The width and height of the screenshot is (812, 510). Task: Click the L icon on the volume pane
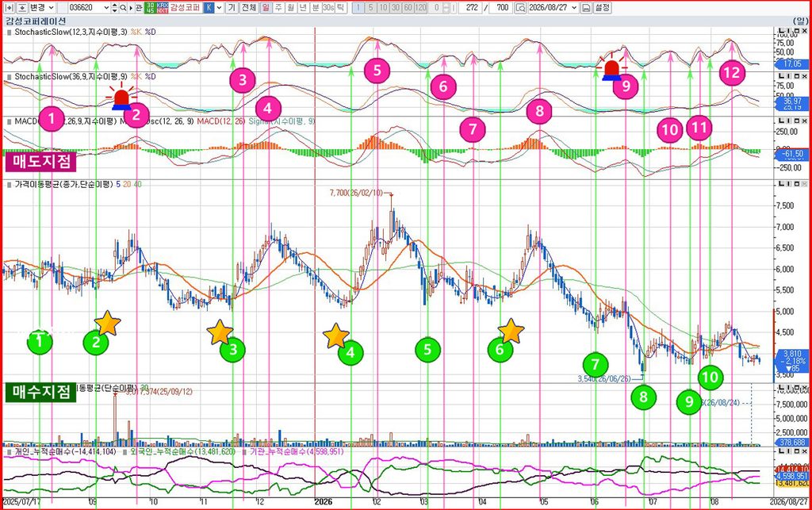point(781,387)
